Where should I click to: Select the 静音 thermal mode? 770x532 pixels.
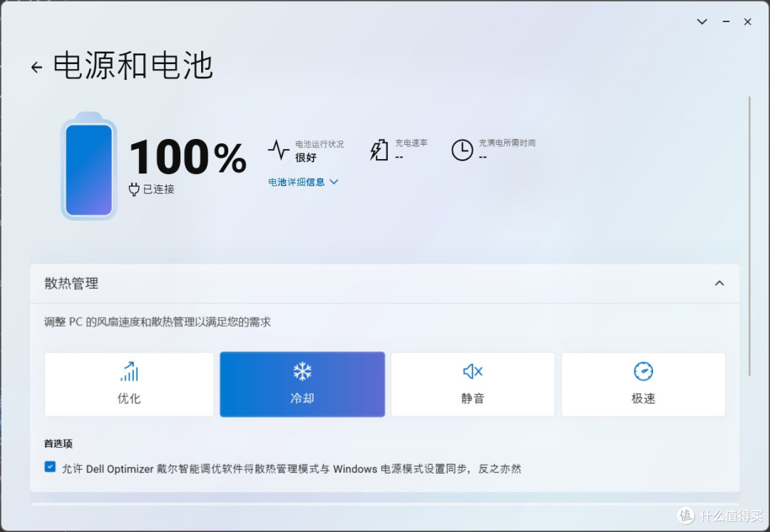473,384
